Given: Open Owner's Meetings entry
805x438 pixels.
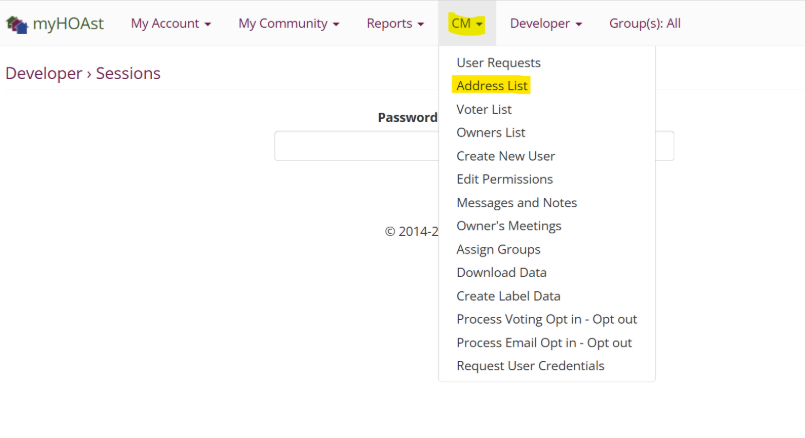Looking at the screenshot, I should point(508,226).
